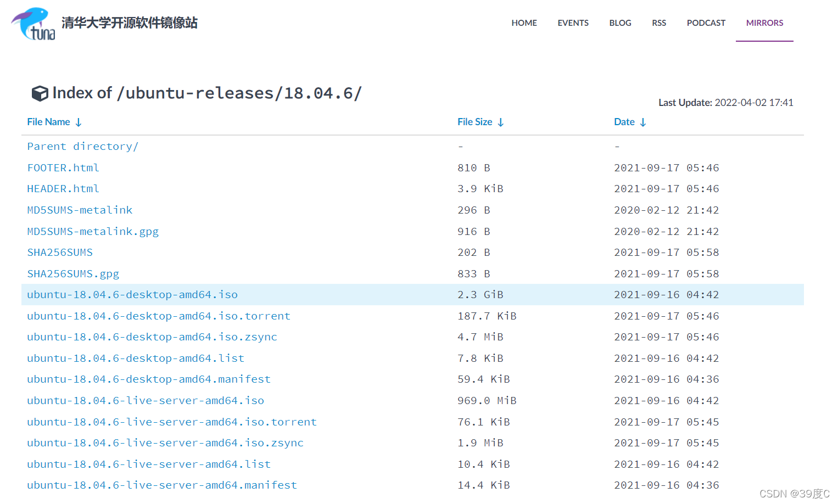Click the 833 B size value
838x504 pixels.
point(474,274)
